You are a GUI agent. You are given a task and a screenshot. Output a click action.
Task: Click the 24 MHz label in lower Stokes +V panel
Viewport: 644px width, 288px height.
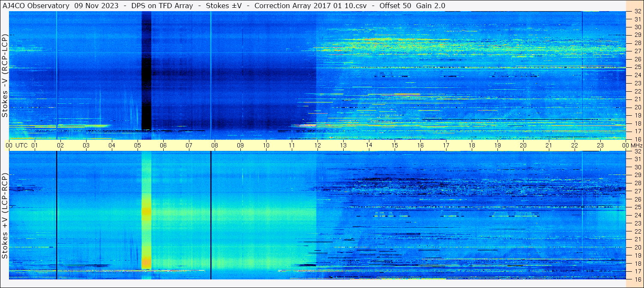[638, 216]
